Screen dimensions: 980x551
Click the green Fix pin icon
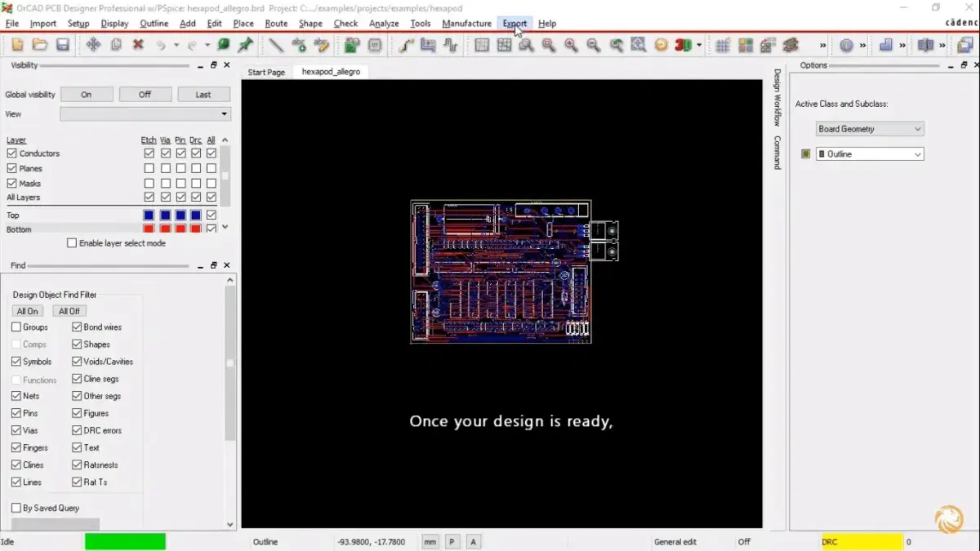pyautogui.click(x=245, y=45)
